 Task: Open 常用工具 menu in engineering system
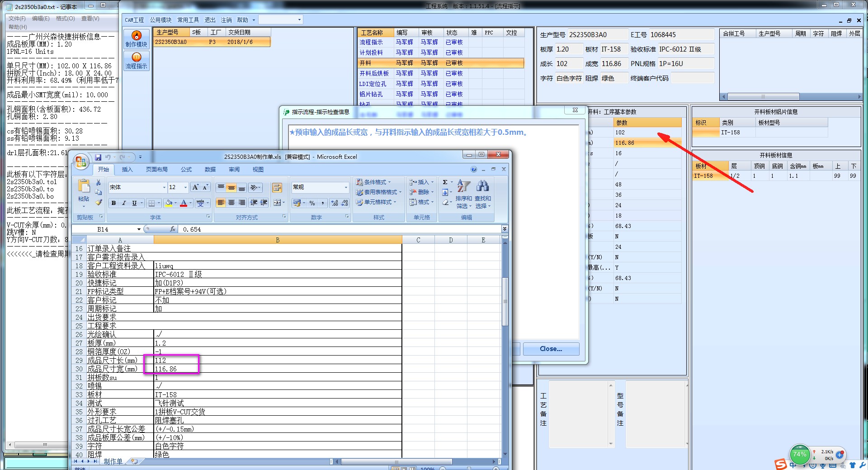[188, 20]
